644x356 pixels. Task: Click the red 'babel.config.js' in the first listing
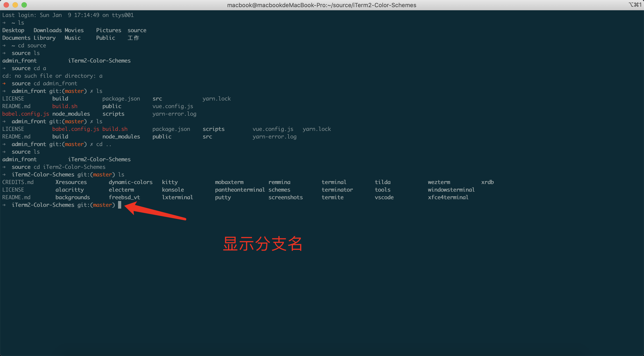click(x=25, y=114)
